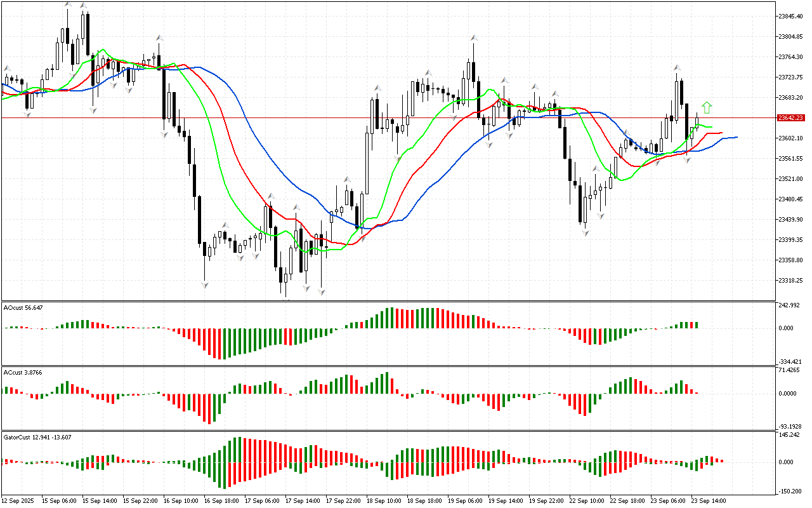Click the AOcust 56.647 indicator label
Screen dimensions: 812x508
(23, 307)
